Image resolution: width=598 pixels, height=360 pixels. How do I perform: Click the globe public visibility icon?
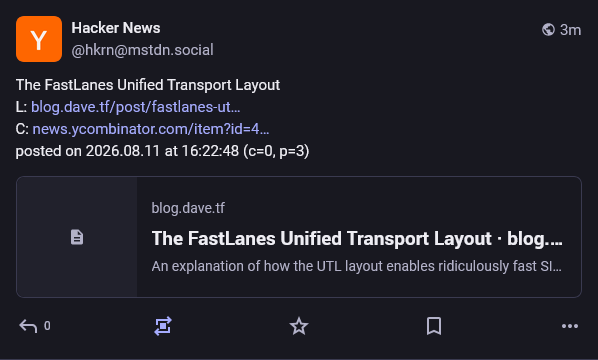pyautogui.click(x=548, y=30)
